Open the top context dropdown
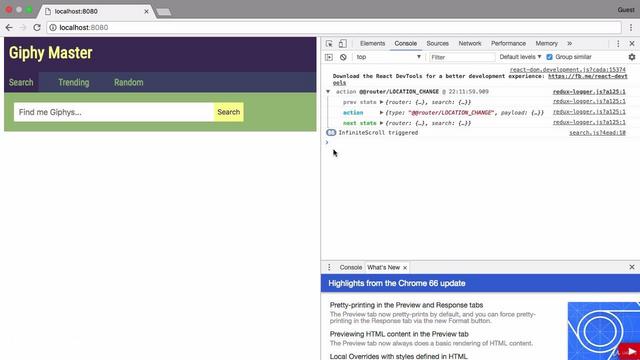Screen dimensions: 640x360 pos(388,57)
